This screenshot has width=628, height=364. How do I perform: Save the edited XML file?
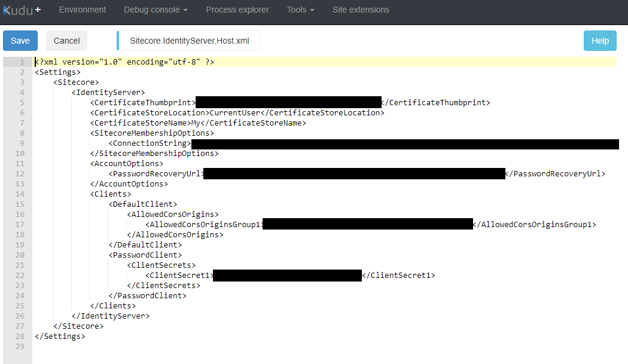tap(20, 40)
